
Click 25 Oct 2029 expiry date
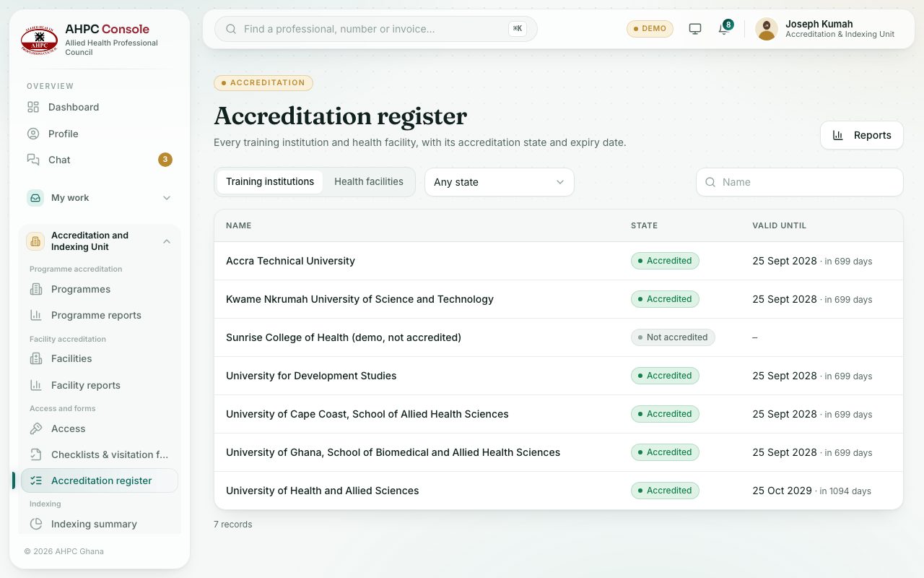coord(782,491)
